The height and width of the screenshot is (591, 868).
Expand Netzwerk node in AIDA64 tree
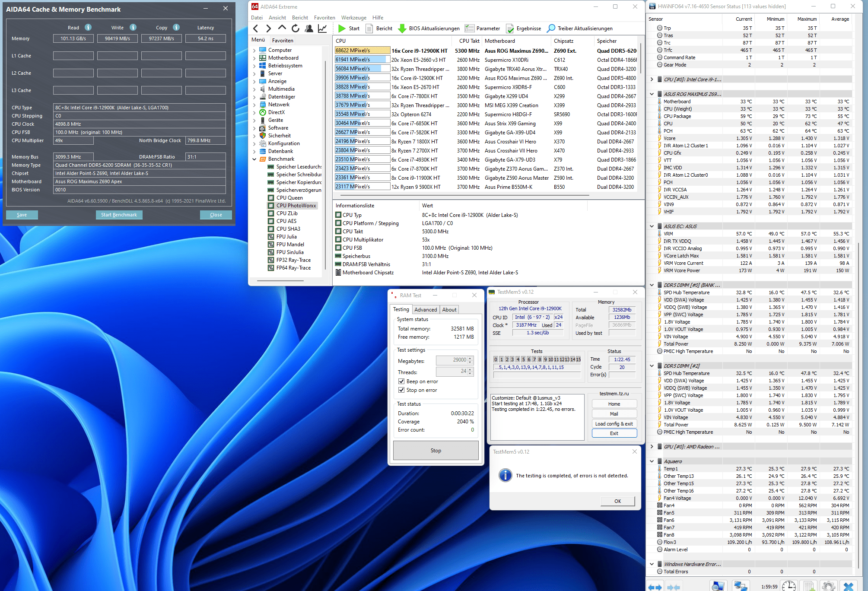coord(254,105)
